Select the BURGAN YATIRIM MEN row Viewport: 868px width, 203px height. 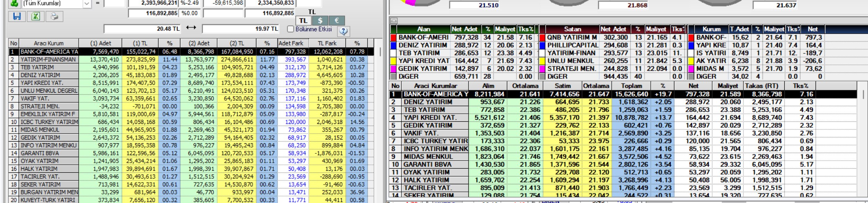point(191,192)
